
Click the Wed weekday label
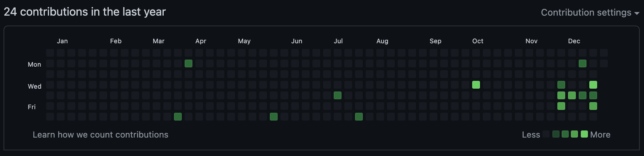pos(35,87)
